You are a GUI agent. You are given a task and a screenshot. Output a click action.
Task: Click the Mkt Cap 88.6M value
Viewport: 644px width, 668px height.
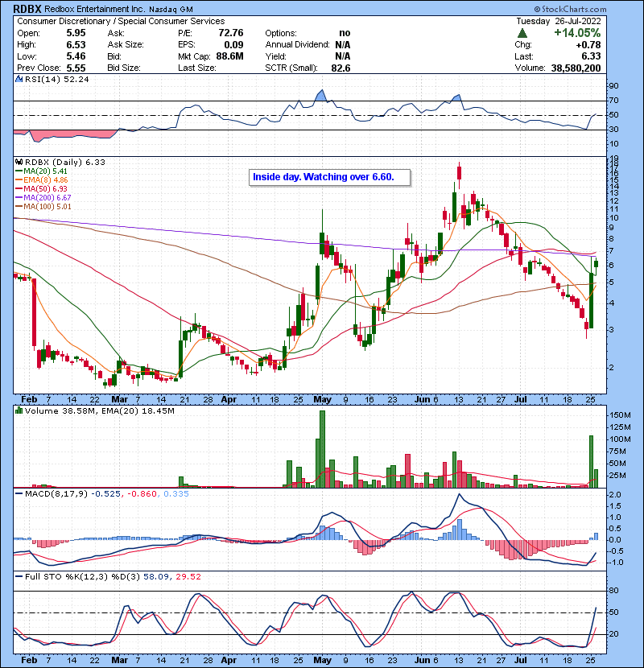click(x=229, y=56)
